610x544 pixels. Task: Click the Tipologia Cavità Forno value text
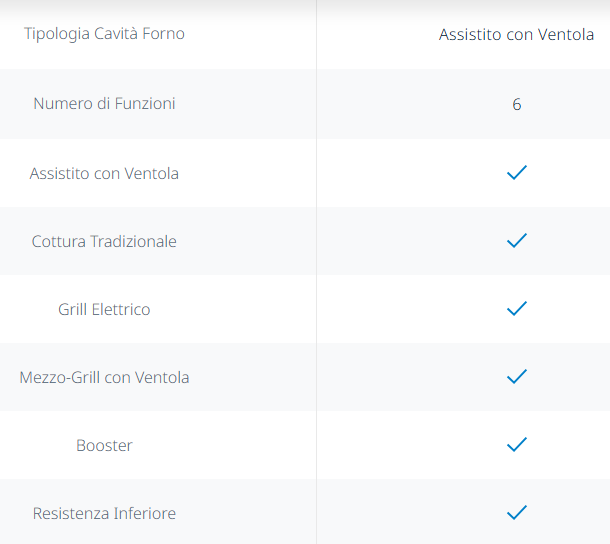516,35
